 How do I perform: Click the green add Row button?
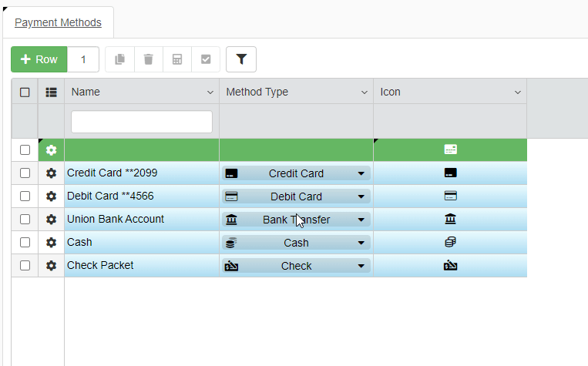coord(39,59)
